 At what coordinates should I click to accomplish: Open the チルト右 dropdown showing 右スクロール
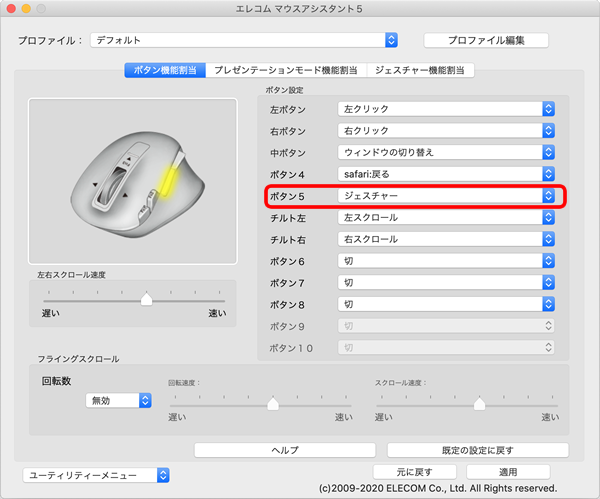(x=446, y=239)
